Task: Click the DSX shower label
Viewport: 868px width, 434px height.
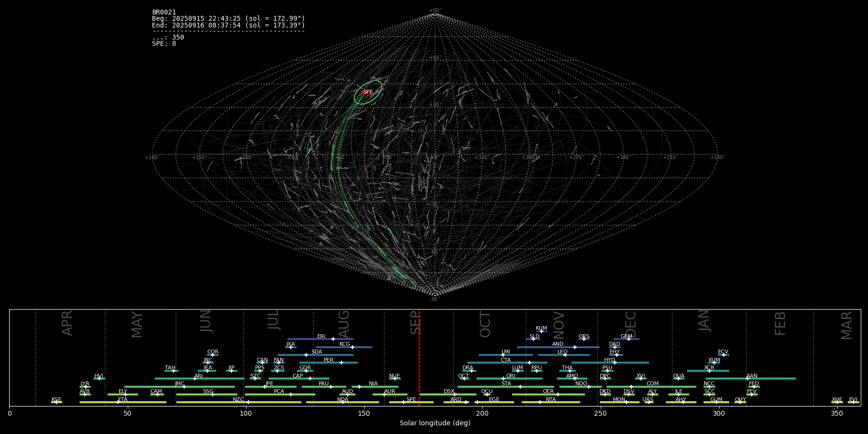Action: (x=449, y=391)
